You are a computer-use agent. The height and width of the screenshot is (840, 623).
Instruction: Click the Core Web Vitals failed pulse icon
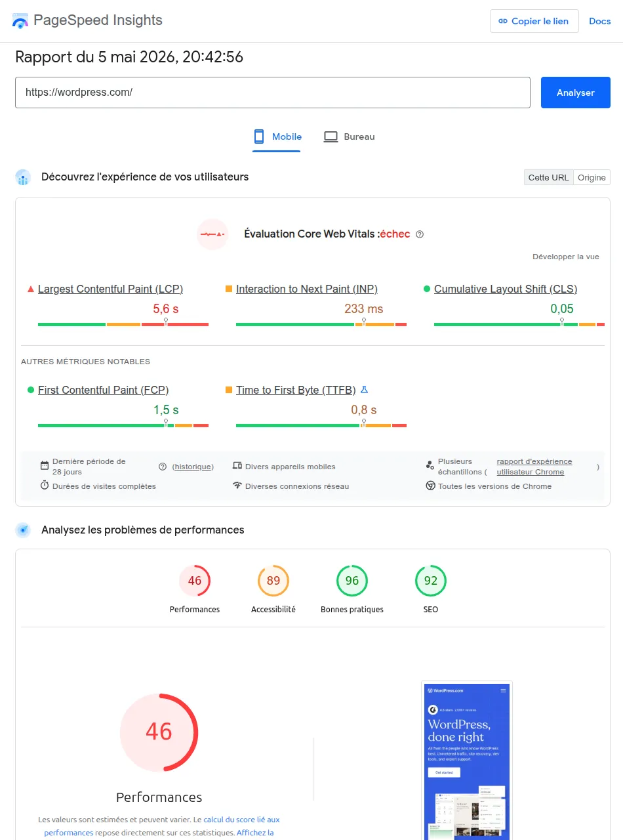[x=212, y=234]
